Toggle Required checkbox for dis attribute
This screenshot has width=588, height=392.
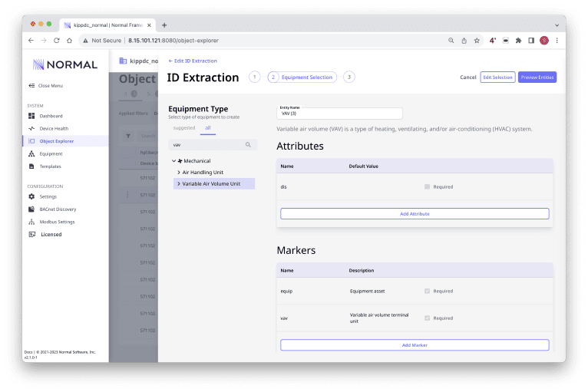click(427, 186)
